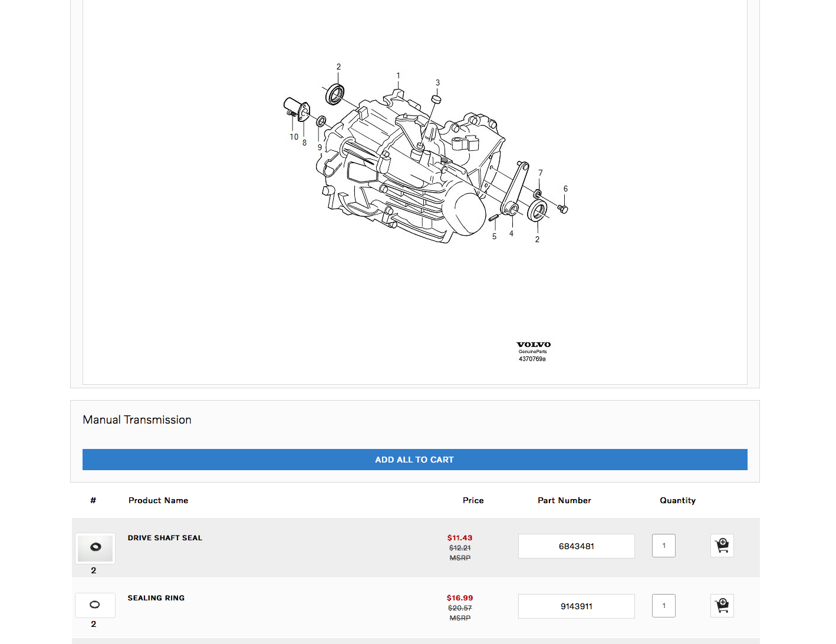836x644 pixels.
Task: Click callout number 3 in the diagram
Action: pos(437,83)
